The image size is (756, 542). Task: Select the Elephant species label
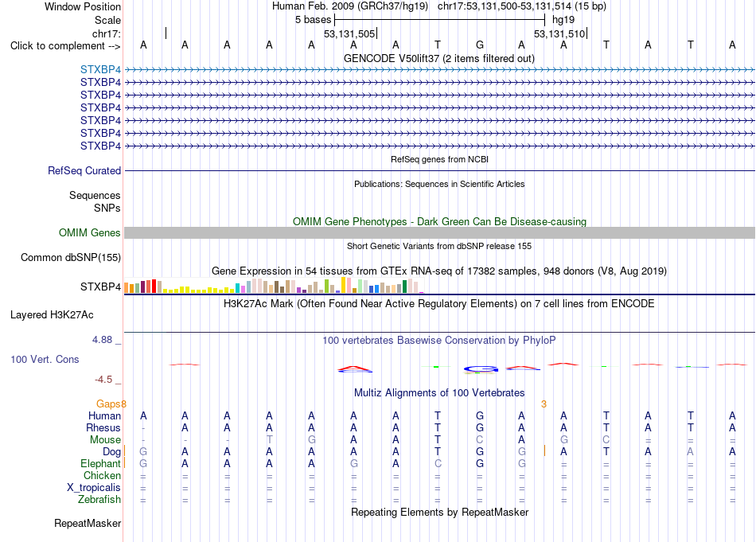point(100,463)
